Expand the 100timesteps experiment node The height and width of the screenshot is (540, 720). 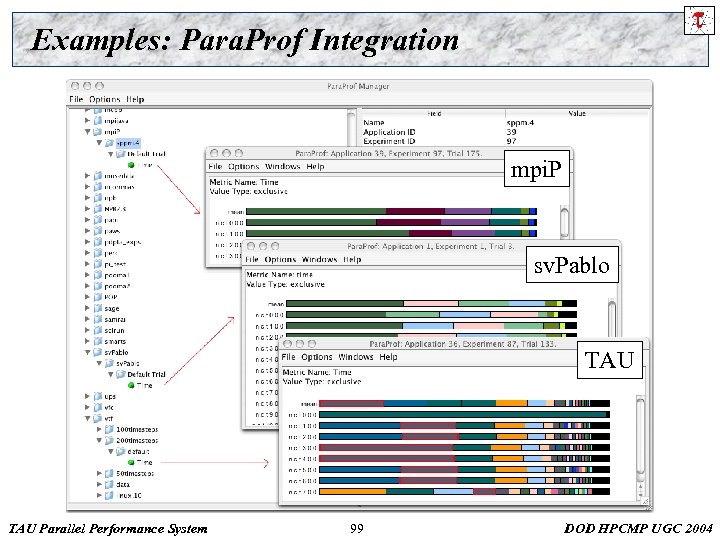tap(99, 429)
